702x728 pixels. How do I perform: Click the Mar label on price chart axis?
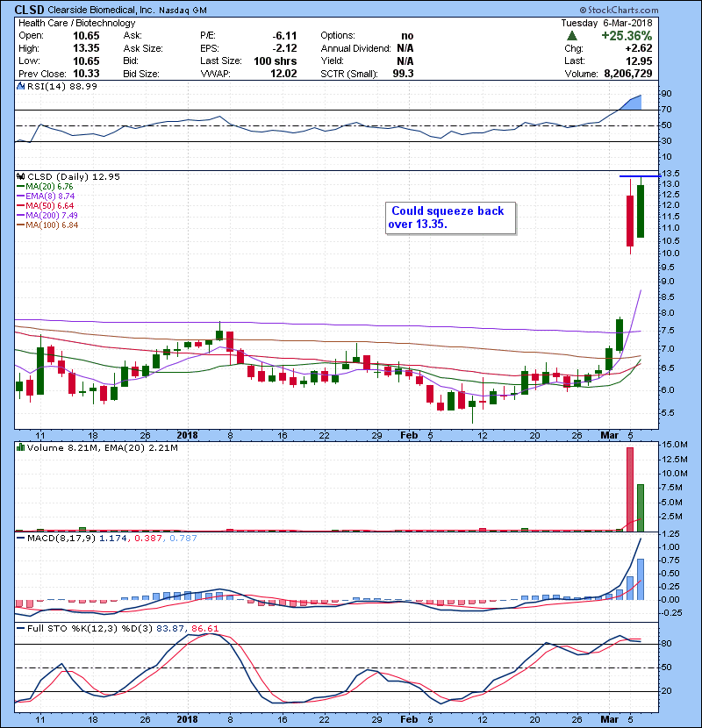[610, 436]
